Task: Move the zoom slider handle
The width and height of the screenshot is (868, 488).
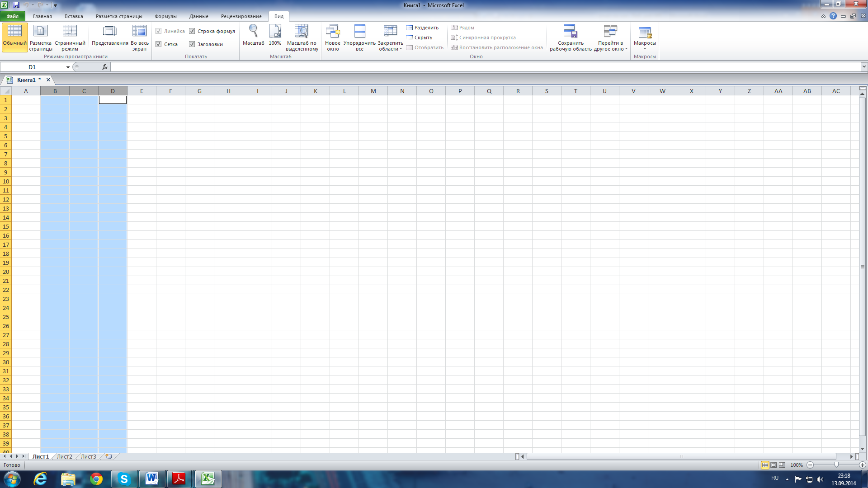Action: [836, 465]
